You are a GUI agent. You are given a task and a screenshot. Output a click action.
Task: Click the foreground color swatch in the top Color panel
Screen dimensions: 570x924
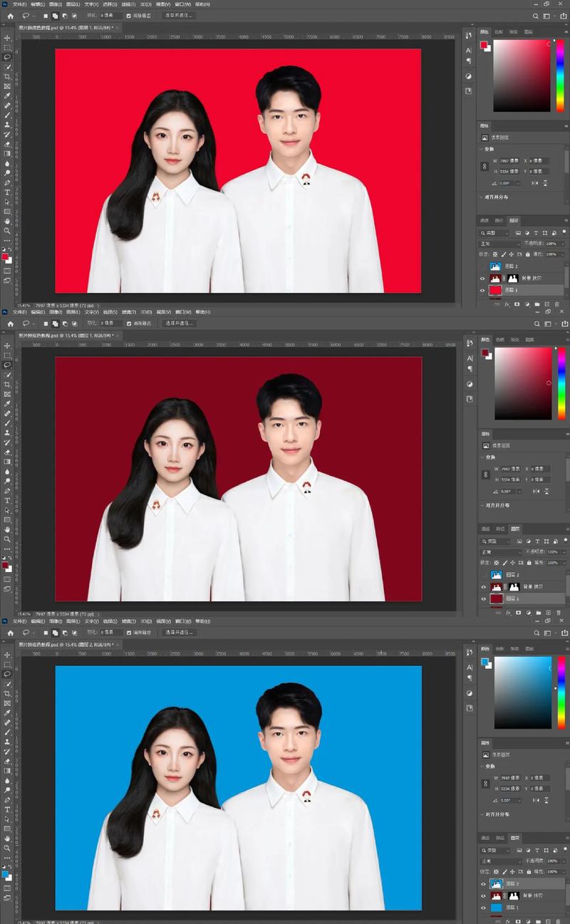484,45
